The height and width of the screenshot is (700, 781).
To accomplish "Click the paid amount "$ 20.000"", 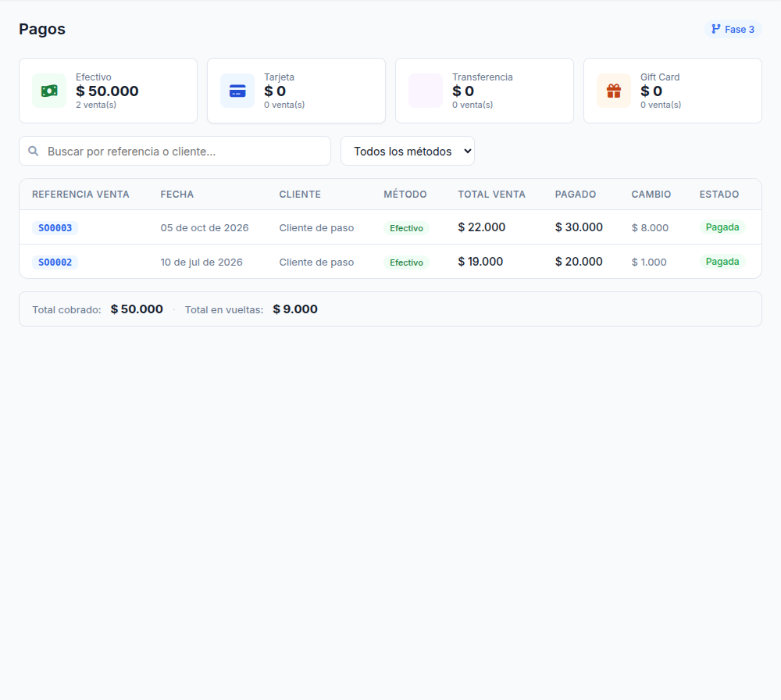I will pyautogui.click(x=579, y=262).
